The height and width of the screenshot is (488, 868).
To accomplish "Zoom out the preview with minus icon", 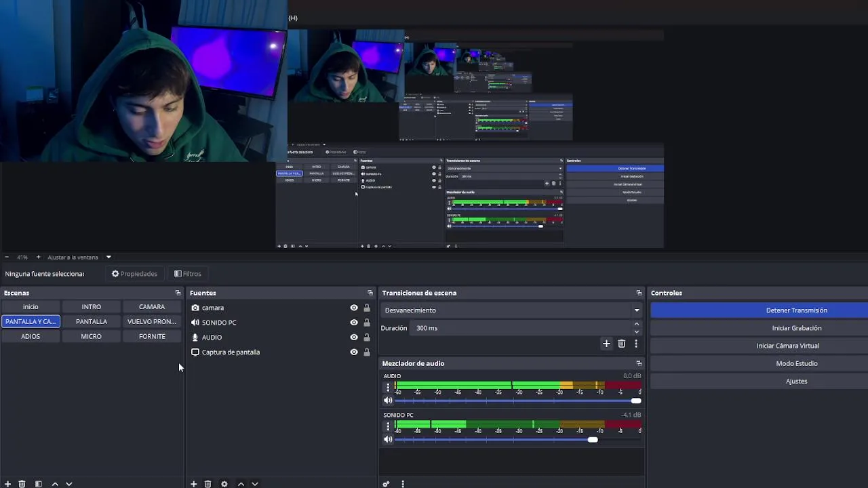I will coord(7,257).
